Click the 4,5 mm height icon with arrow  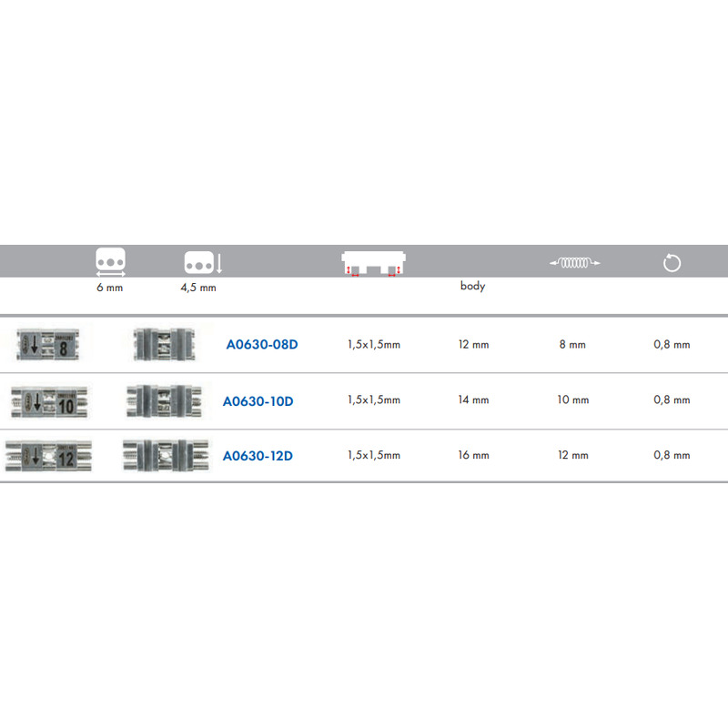[x=203, y=263]
